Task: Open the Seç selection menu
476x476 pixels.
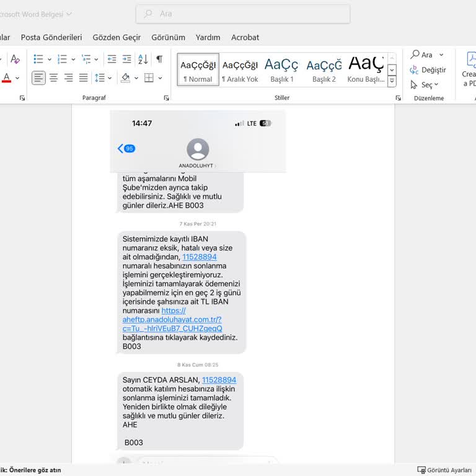Action: [424, 85]
